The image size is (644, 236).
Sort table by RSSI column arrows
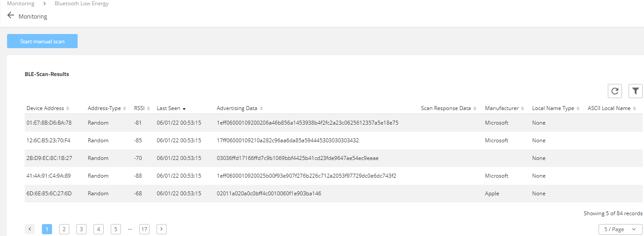point(148,109)
